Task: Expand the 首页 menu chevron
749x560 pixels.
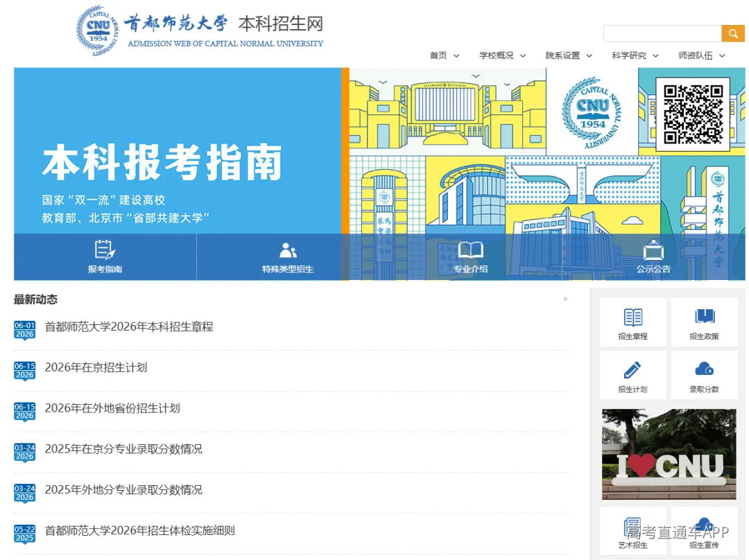Action: tap(456, 56)
